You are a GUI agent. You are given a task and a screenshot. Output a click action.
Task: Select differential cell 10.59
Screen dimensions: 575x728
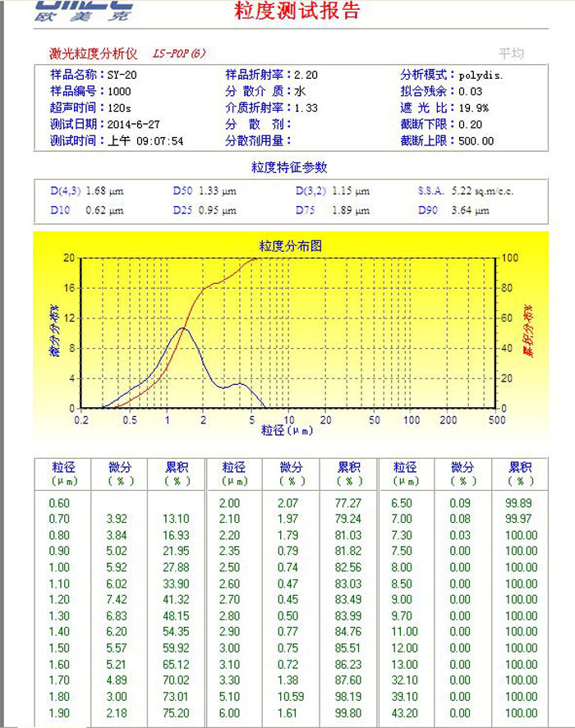tap(291, 697)
